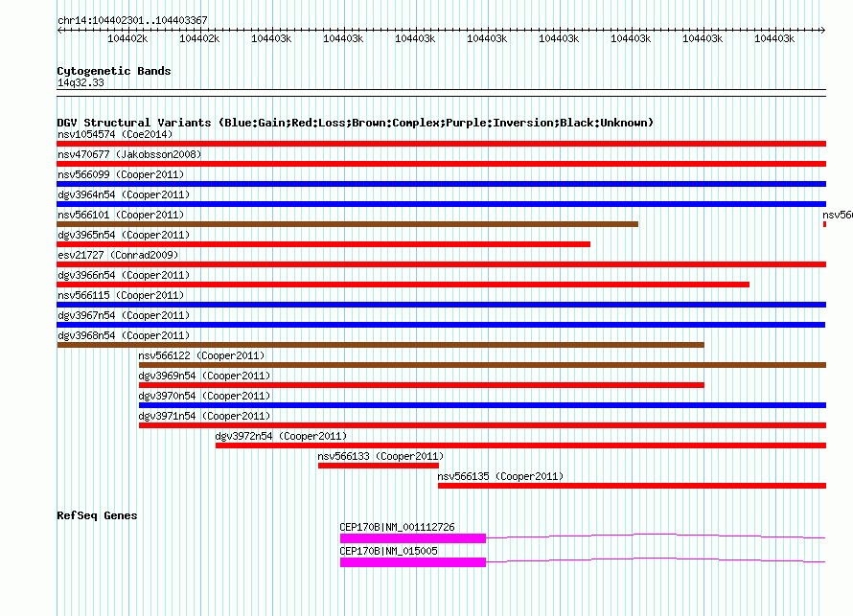This screenshot has height=616, width=853.
Task: Click the dgv3971n54 (Cooper2011) label
Action: click(x=204, y=416)
